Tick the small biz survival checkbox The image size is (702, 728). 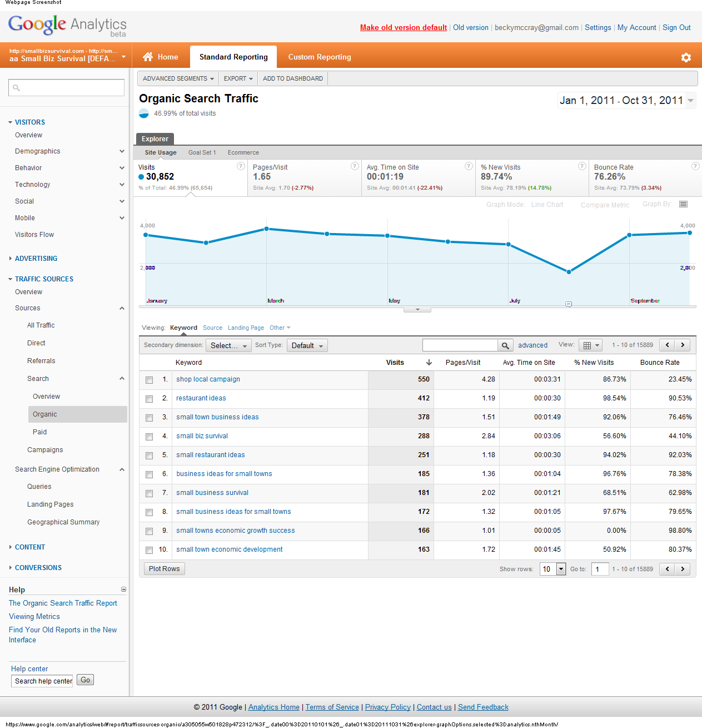(x=149, y=437)
